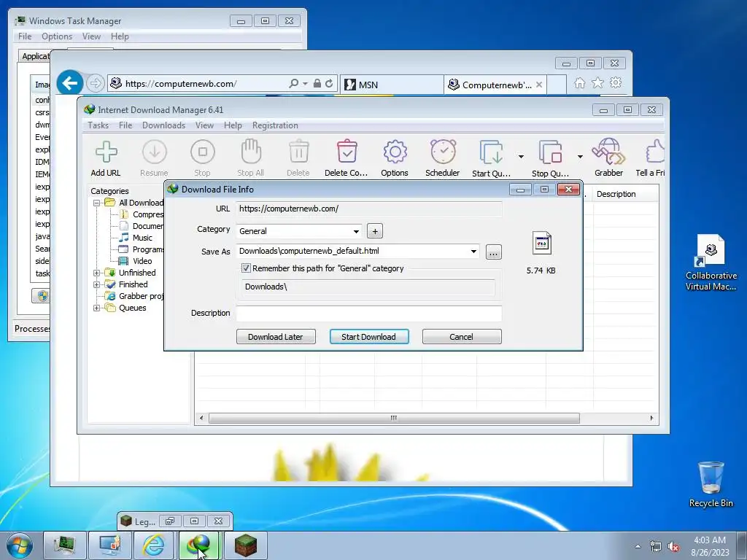Click the Minecraft block taskbar icon
This screenshot has width=747, height=560.
(246, 545)
